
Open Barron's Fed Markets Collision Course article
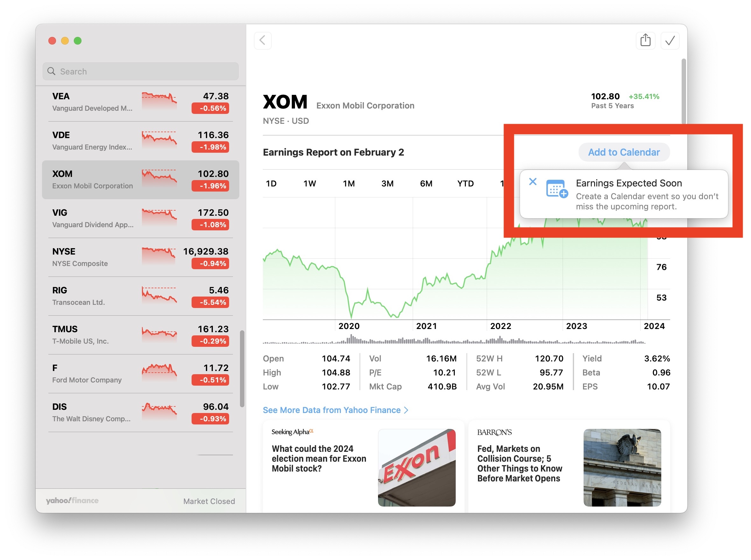tap(569, 466)
